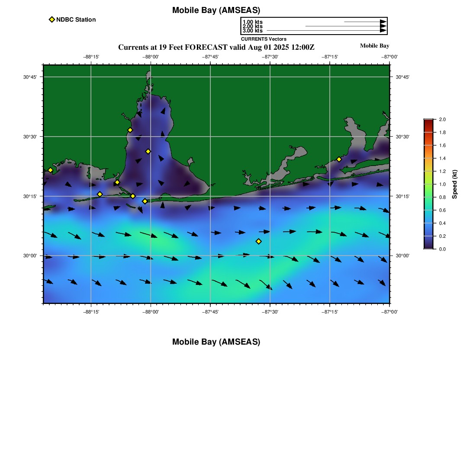Click the station diamond at the Mobile Bay entrance
The image size is (476, 454).
[x=145, y=201]
